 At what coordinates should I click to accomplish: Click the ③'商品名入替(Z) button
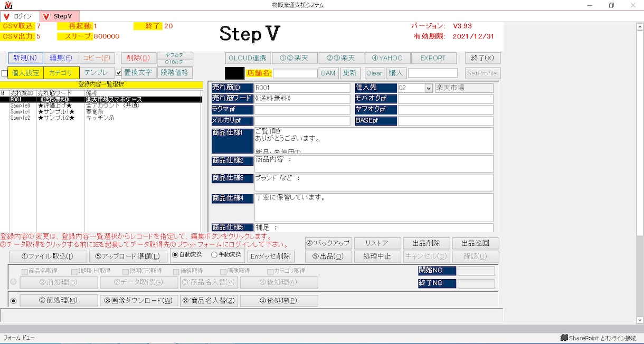209,301
